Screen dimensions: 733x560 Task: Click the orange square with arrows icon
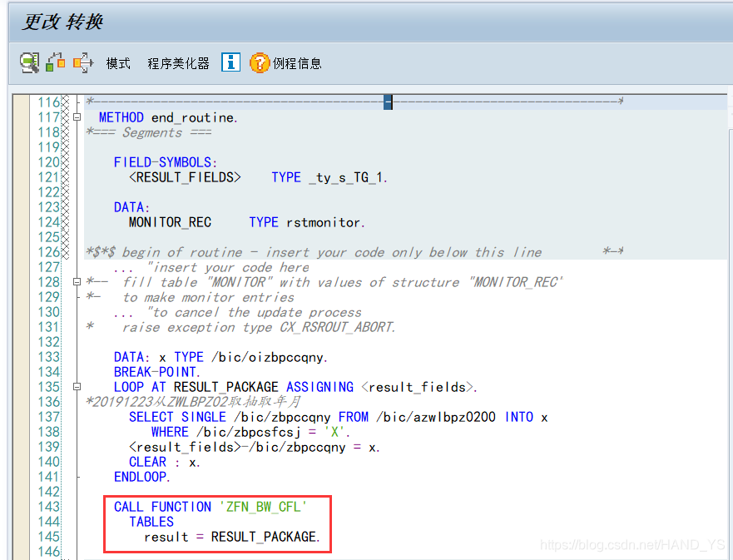(x=83, y=62)
